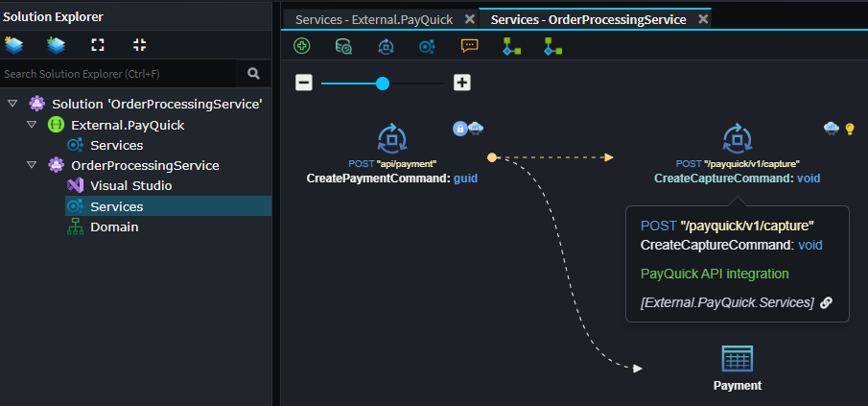The width and height of the screenshot is (868, 406).
Task: Click in the Search Solution Explorer field
Action: coord(119,74)
